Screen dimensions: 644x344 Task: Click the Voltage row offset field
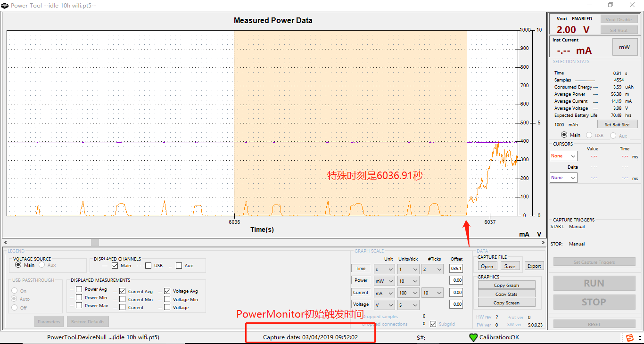pos(456,304)
